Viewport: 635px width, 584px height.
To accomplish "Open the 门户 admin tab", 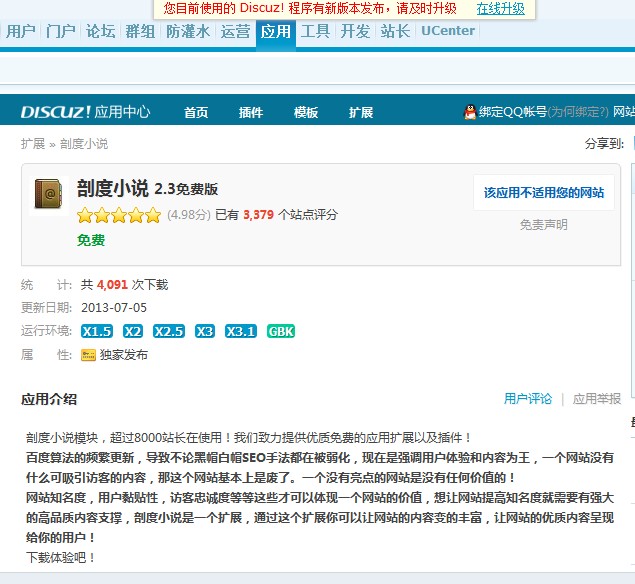I will 61,31.
